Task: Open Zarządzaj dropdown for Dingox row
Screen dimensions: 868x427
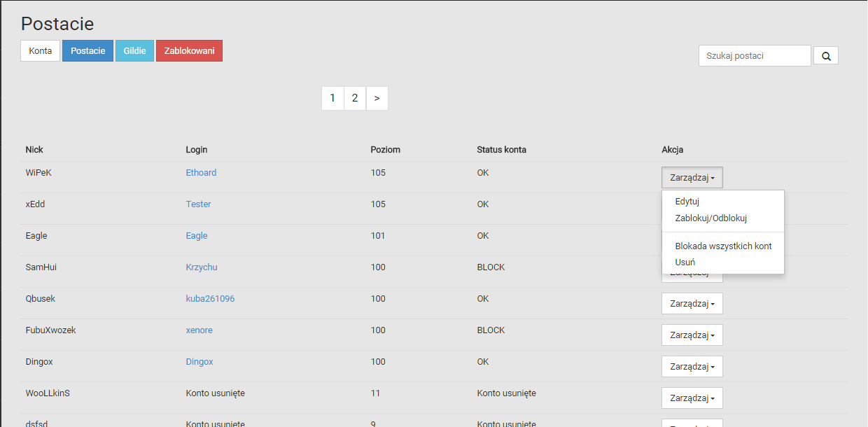Action: pos(692,367)
